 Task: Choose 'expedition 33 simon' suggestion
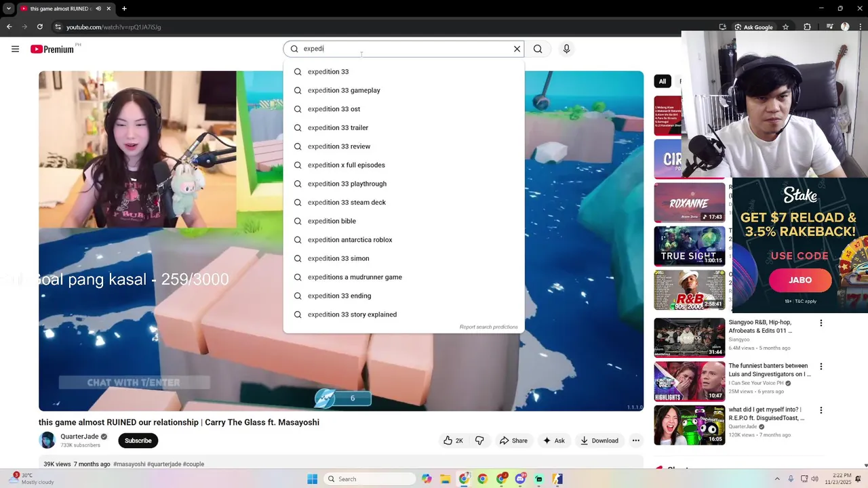[403, 258]
